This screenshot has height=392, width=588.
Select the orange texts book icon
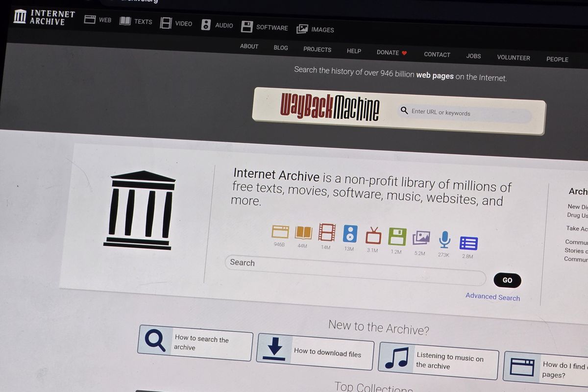coord(303,232)
